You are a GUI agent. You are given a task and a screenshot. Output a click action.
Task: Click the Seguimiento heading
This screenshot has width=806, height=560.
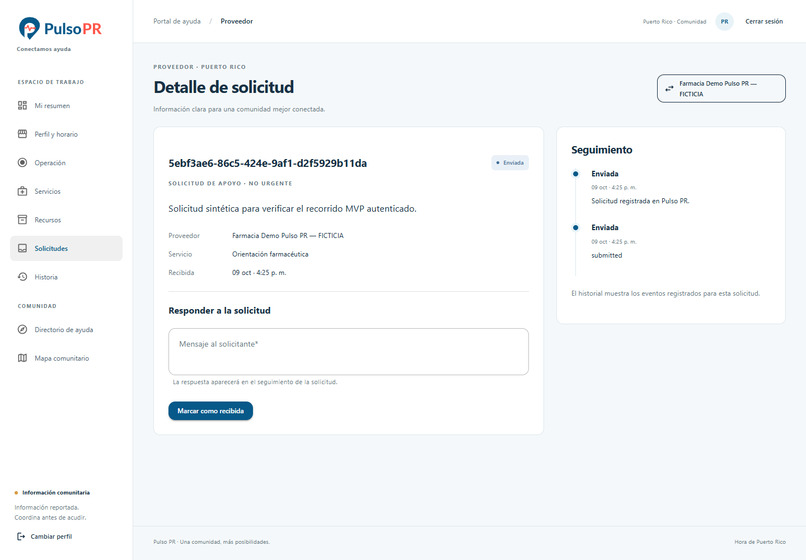tap(602, 150)
